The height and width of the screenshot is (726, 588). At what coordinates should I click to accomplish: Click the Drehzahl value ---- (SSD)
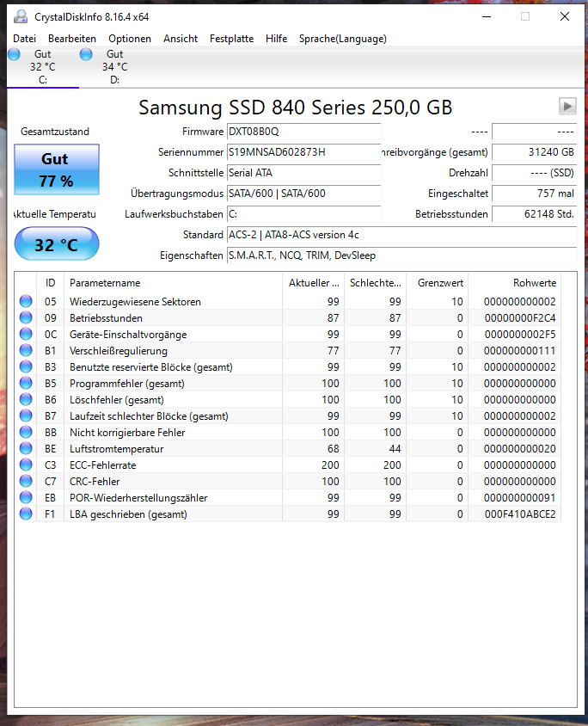tap(535, 173)
